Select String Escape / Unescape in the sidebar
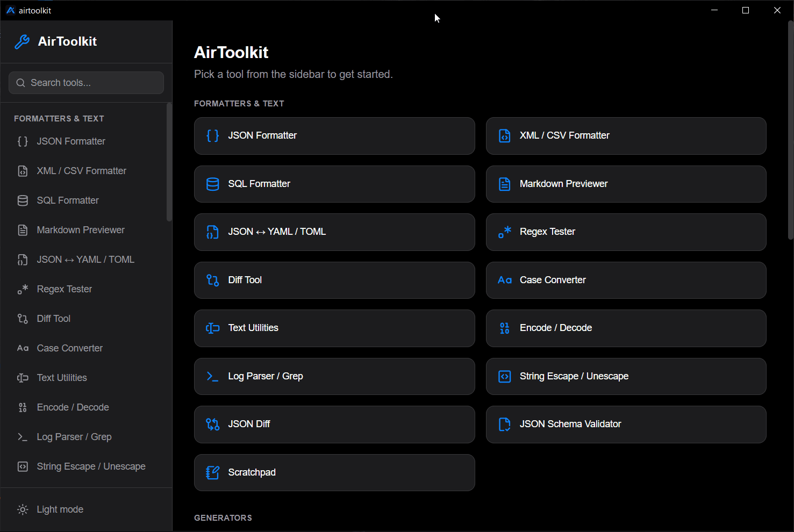This screenshot has width=794, height=532. point(86,466)
